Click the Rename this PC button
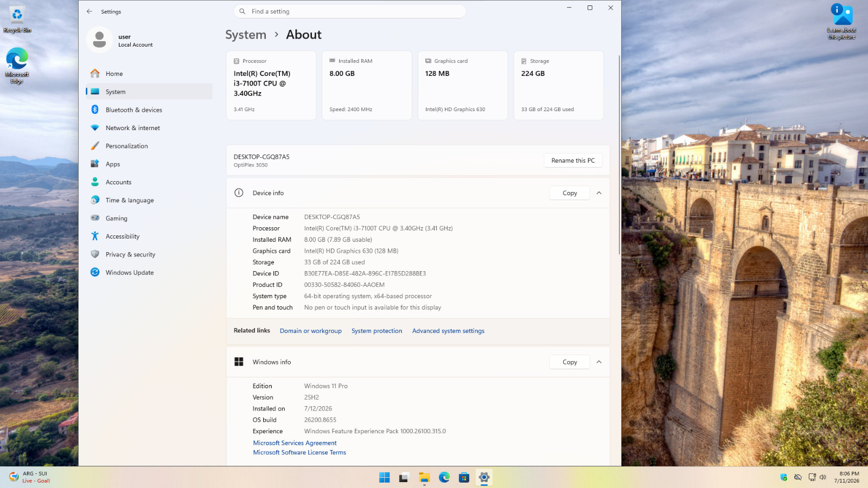Viewport: 868px width, 488px height. [x=573, y=160]
